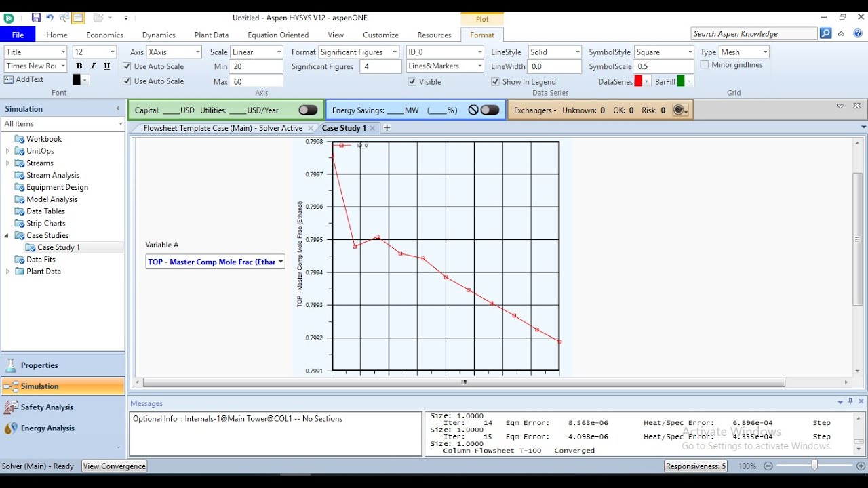The height and width of the screenshot is (488, 868).
Task: Apply underline formatting to plot text
Action: pos(107,66)
